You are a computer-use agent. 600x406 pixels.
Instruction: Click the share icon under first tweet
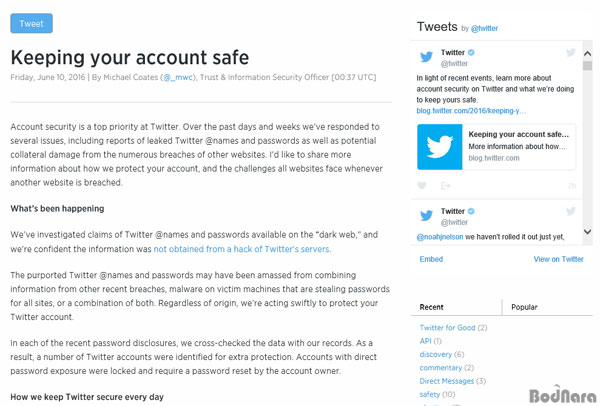[445, 186]
